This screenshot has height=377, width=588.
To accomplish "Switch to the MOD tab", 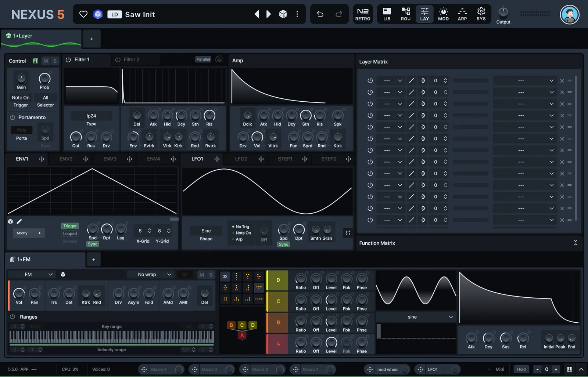I will (443, 14).
